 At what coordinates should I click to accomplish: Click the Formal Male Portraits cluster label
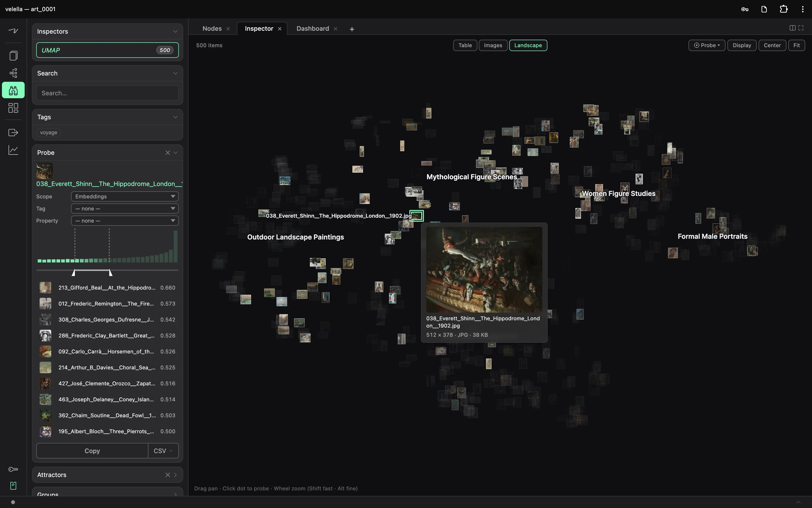point(712,237)
